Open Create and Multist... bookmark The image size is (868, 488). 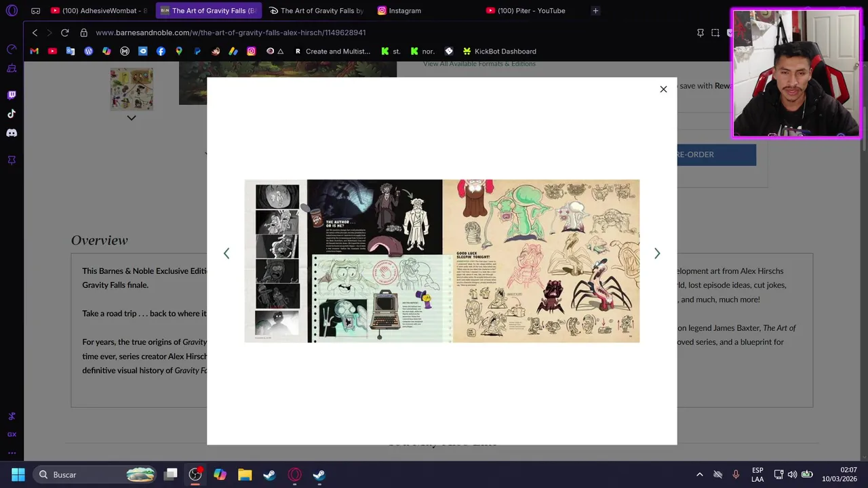332,51
